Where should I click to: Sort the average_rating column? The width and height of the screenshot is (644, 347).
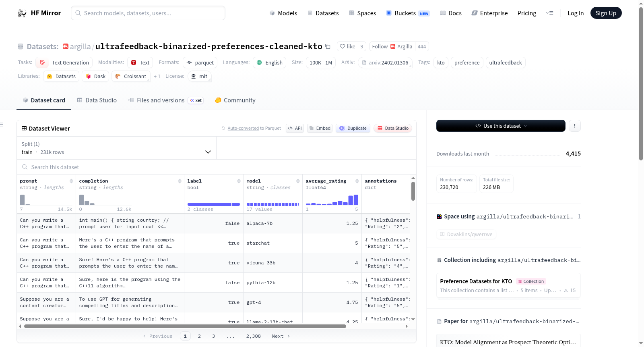[x=357, y=181]
